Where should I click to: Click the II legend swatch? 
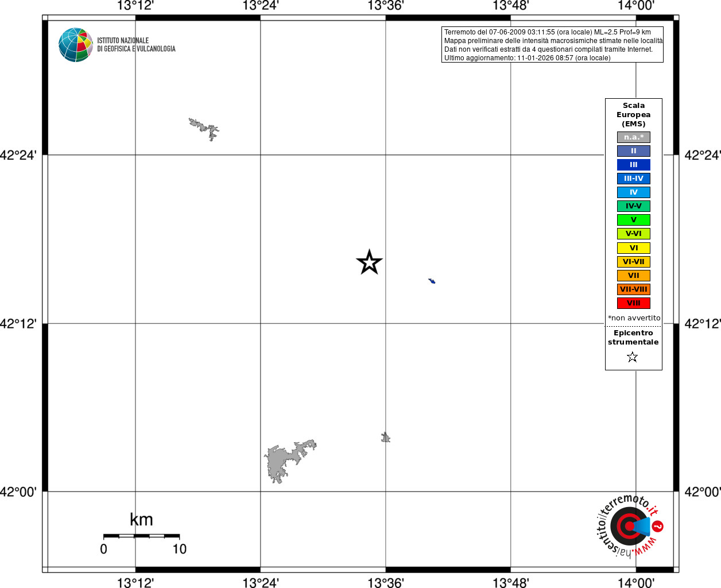pyautogui.click(x=634, y=151)
